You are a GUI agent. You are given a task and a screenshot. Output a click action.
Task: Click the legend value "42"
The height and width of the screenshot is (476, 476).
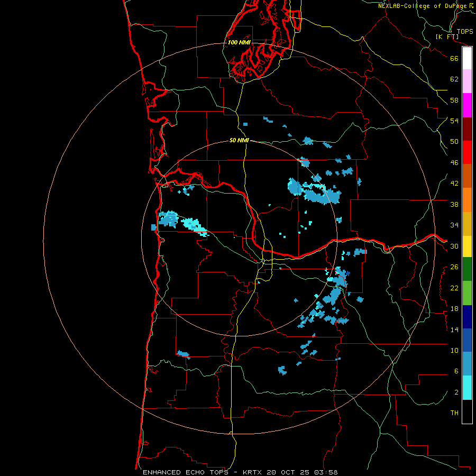pyautogui.click(x=454, y=184)
